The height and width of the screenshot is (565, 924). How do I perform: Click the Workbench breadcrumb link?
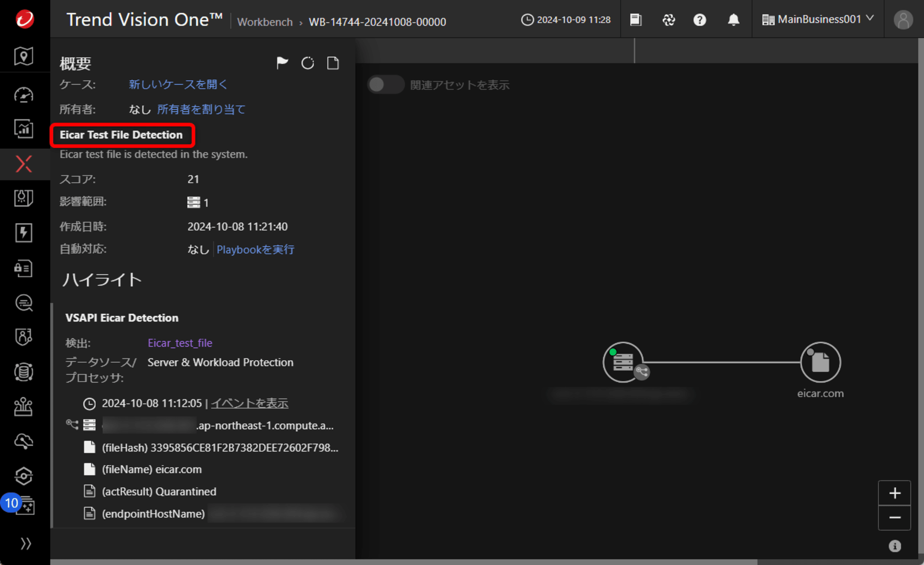click(x=265, y=22)
